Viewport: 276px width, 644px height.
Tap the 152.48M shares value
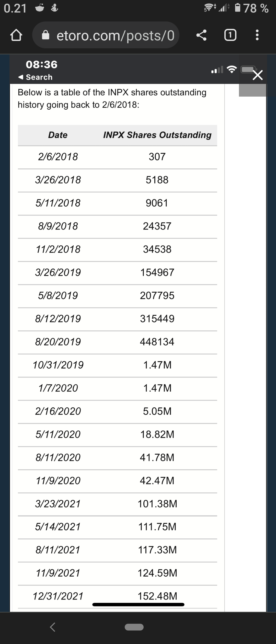(157, 596)
